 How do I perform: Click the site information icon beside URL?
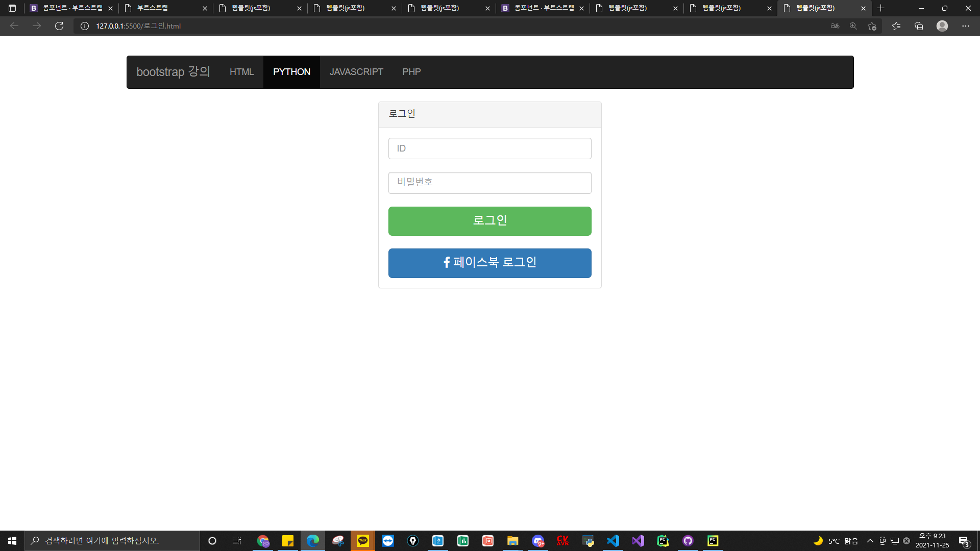tap(85, 26)
